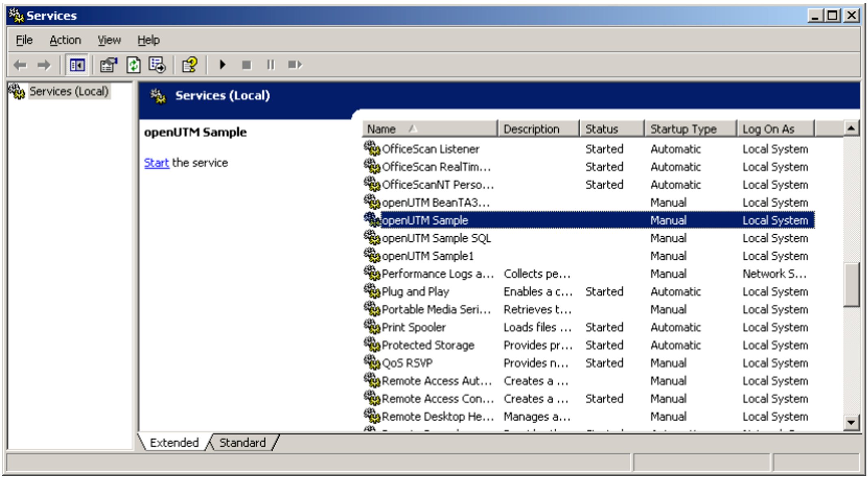Screen dimensions: 868x478
Task: Switch to the Standard tab
Action: tap(242, 442)
